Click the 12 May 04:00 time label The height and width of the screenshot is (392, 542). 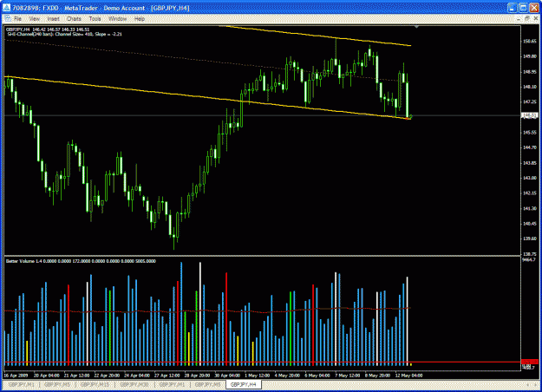tap(409, 376)
